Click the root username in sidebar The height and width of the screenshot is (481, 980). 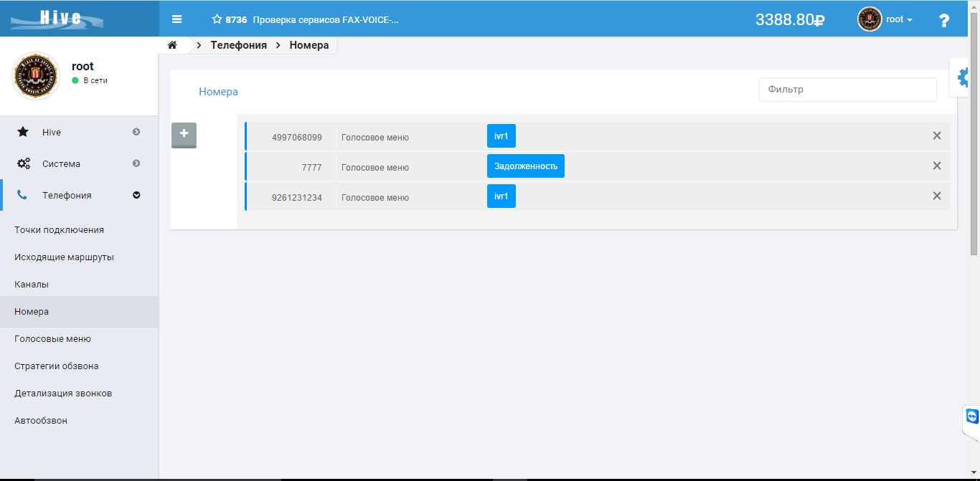[x=83, y=66]
